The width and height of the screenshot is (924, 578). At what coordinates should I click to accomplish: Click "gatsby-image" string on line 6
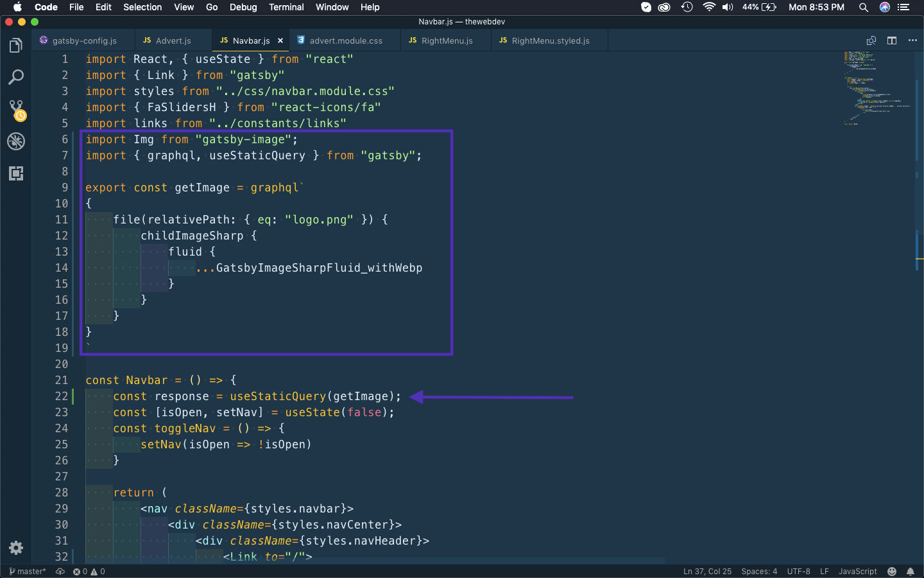coord(244,139)
